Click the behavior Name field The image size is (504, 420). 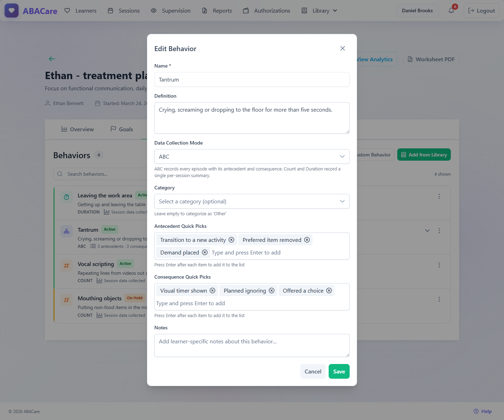tap(252, 79)
